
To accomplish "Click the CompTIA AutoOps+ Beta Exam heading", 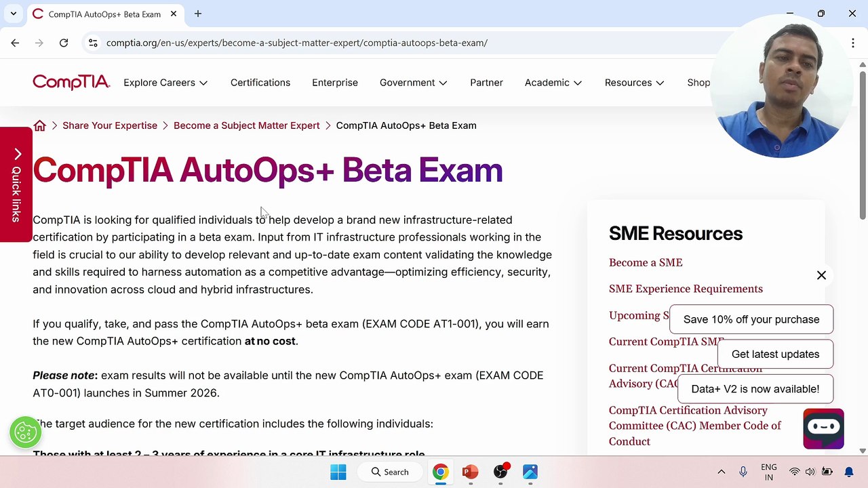I will [x=268, y=170].
